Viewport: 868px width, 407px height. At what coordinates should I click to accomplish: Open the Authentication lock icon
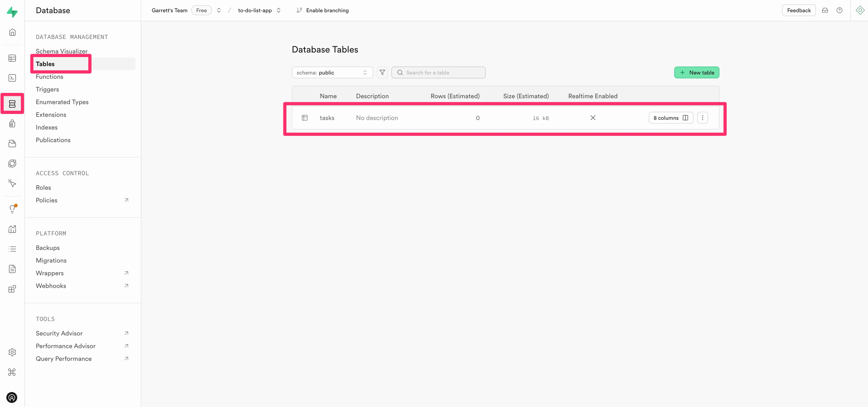12,124
